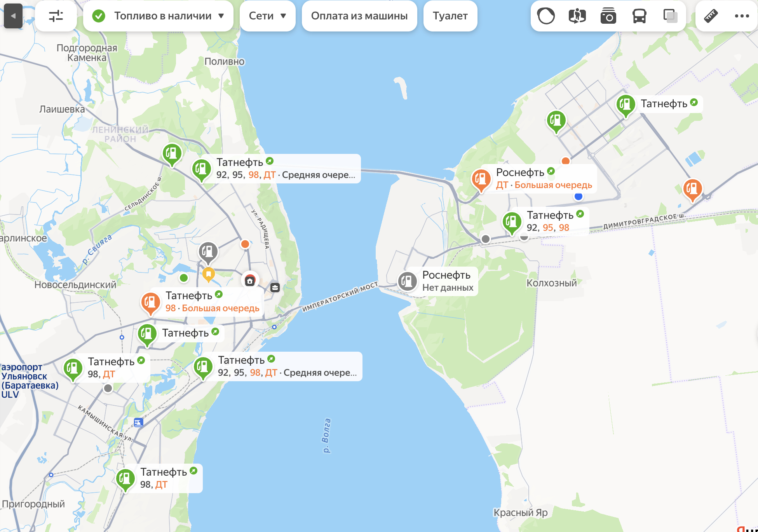Enable street panoramas with the person icon
This screenshot has width=758, height=532.
click(x=577, y=16)
